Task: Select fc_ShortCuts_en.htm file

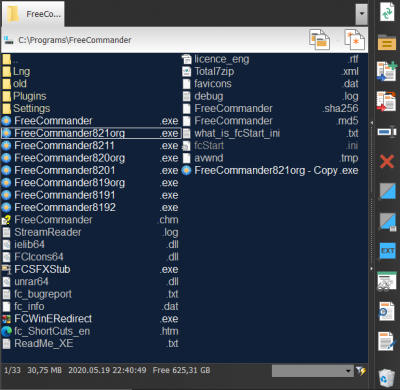Action: coord(91,331)
